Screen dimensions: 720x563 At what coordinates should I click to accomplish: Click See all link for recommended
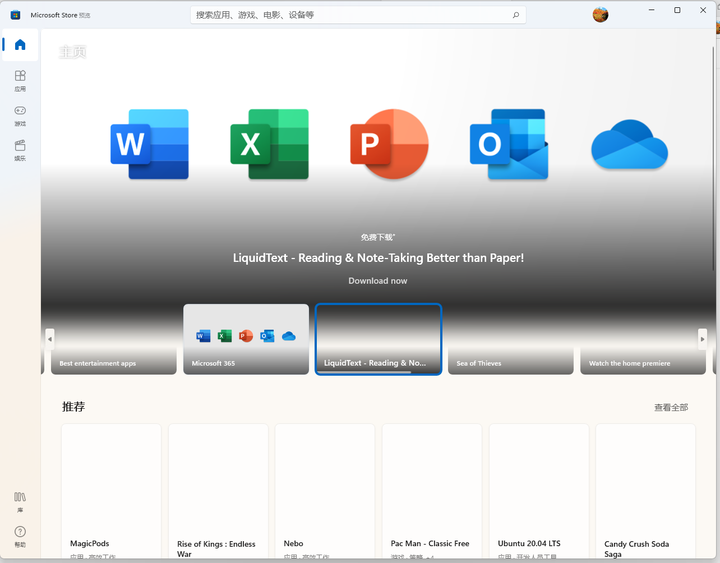(x=671, y=407)
